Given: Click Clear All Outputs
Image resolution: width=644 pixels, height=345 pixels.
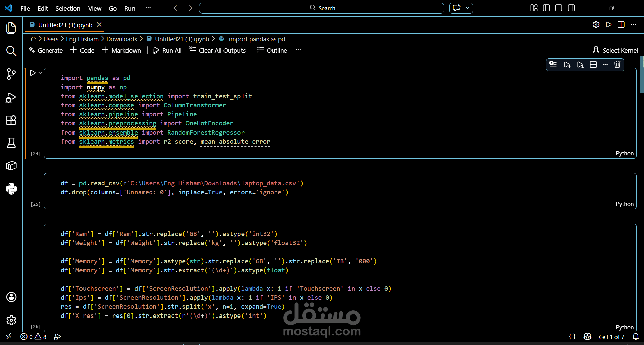Looking at the screenshot, I should click(x=217, y=50).
